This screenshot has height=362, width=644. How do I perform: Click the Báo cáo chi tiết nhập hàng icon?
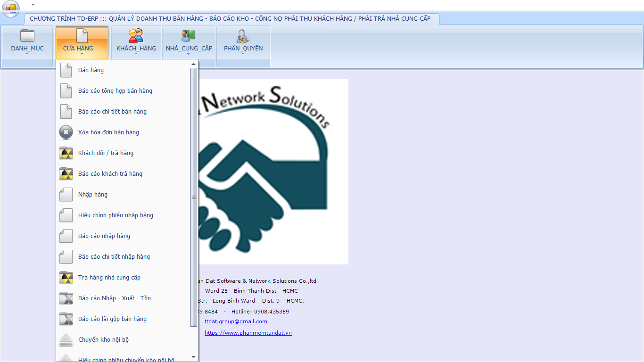coord(66,257)
